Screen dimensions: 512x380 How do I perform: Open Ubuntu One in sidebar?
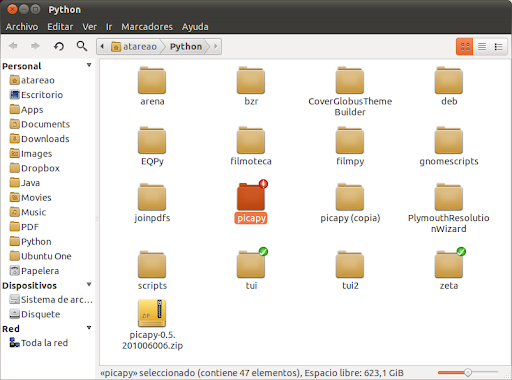click(40, 256)
